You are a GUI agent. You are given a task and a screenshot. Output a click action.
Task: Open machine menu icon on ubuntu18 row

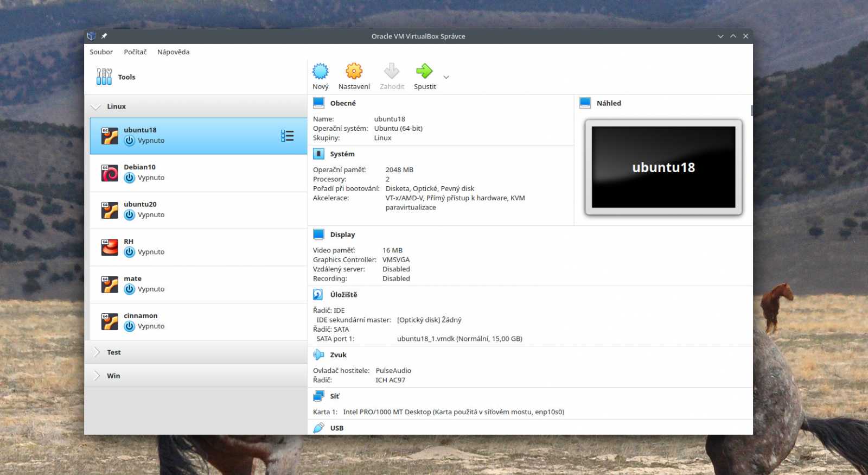pos(288,136)
